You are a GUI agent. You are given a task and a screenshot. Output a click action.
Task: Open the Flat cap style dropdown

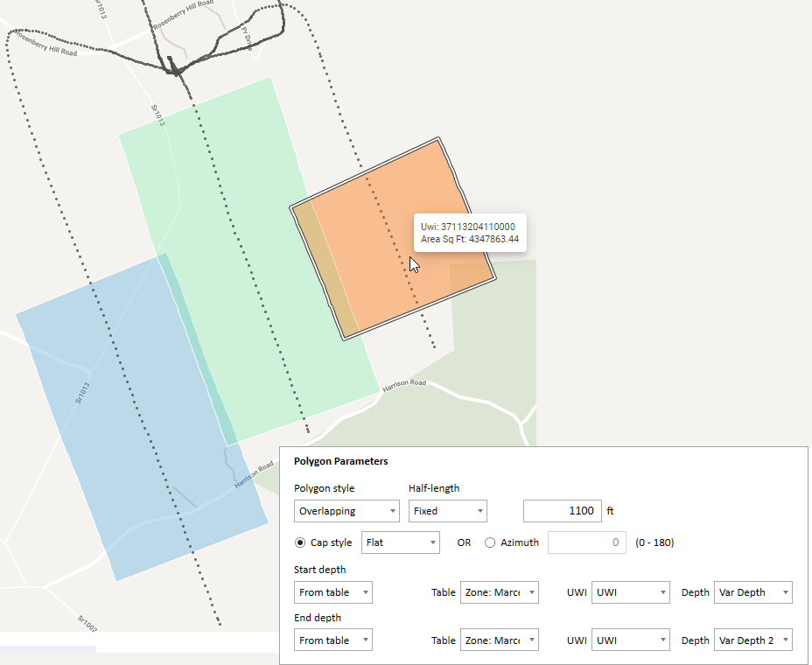tap(400, 542)
